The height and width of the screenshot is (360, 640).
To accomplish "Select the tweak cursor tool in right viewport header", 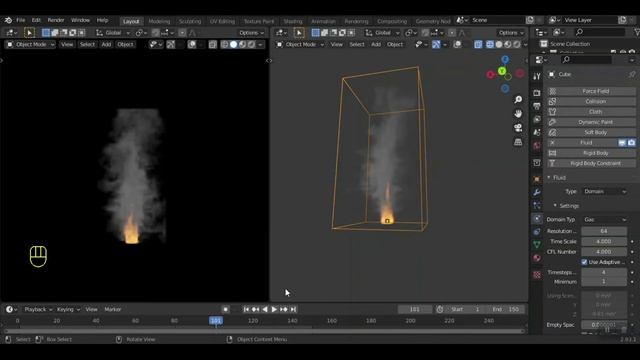I will click(299, 33).
